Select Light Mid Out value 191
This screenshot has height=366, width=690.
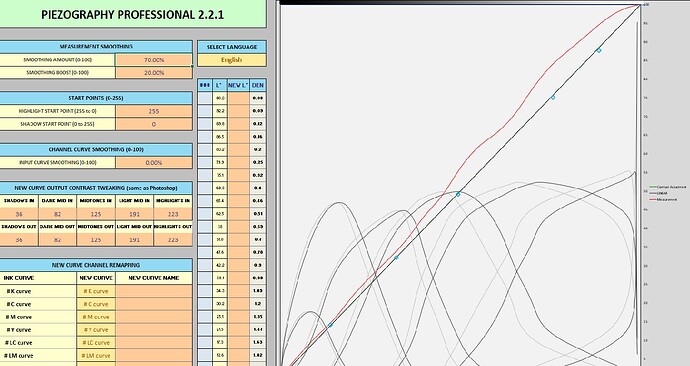click(134, 239)
